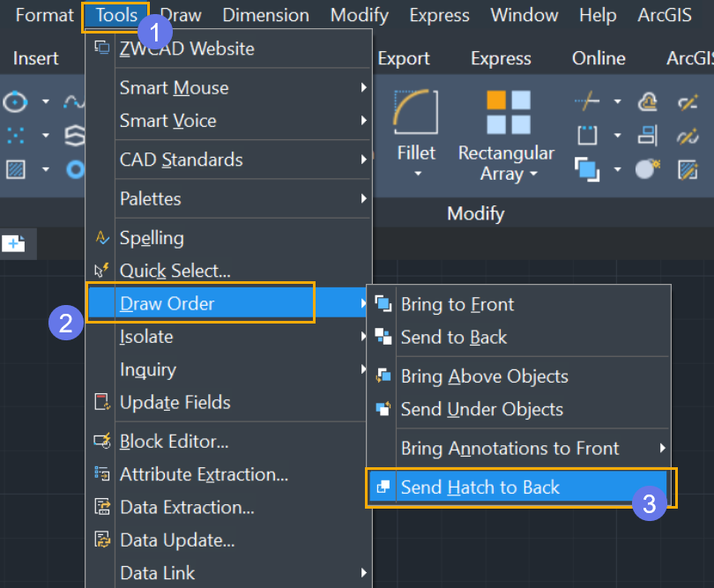714x588 pixels.
Task: Open the Rectangular Array dropdown arrow
Action: point(533,174)
